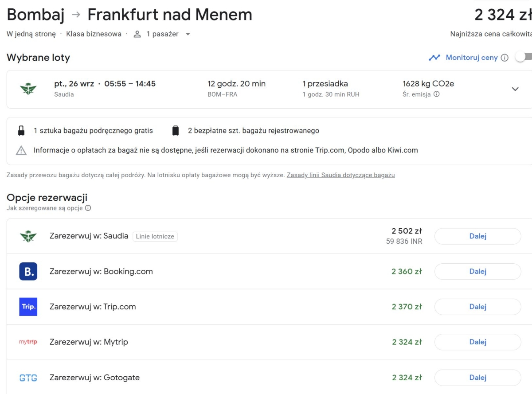Screen dimensions: 532x394
Task: Click the 2 502 zł Saudia price
Action: coord(407,231)
